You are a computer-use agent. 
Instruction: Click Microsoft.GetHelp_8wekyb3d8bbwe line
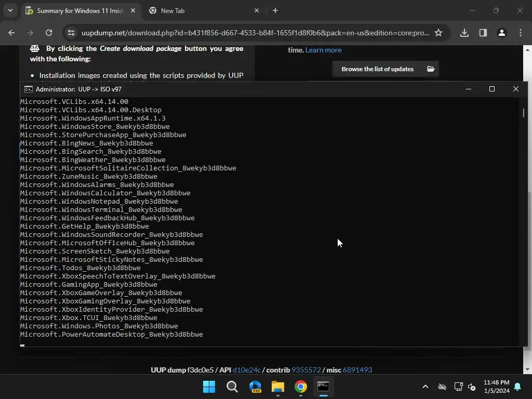pyautogui.click(x=85, y=227)
